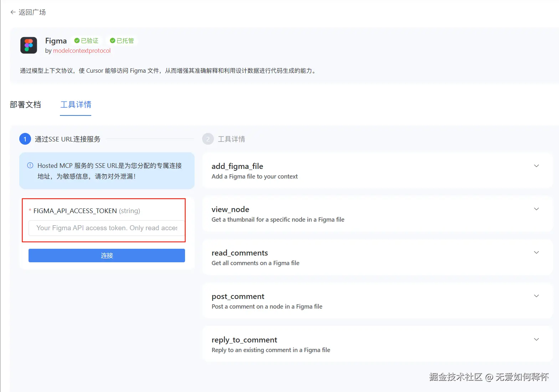Switch to the 部署文档 tab

(x=25, y=104)
